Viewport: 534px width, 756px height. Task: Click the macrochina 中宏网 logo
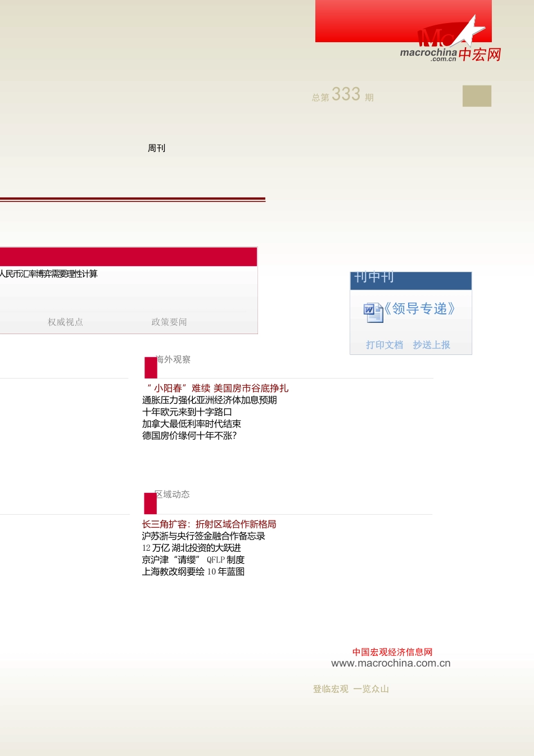pos(450,39)
